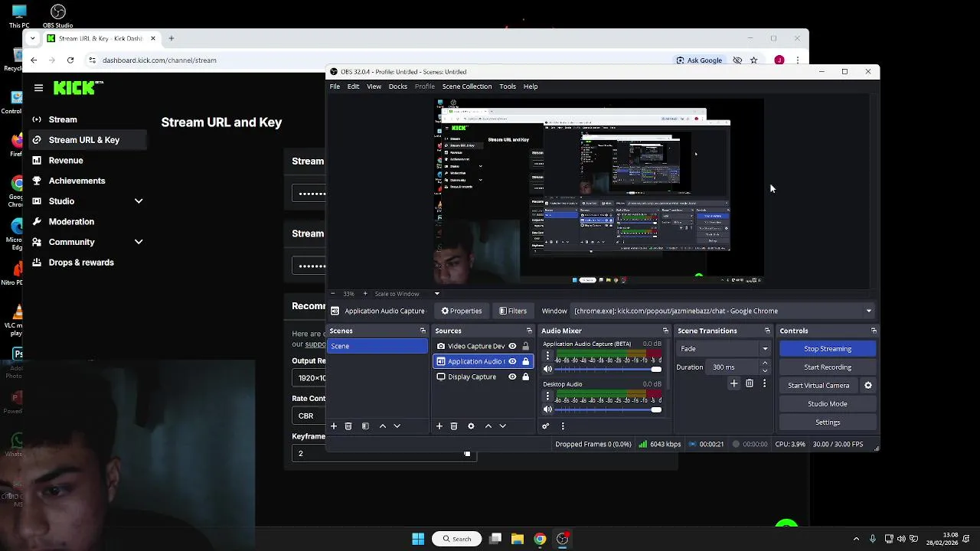Image resolution: width=980 pixels, height=551 pixels.
Task: Pop out the Scene Transitions dock
Action: pyautogui.click(x=767, y=331)
